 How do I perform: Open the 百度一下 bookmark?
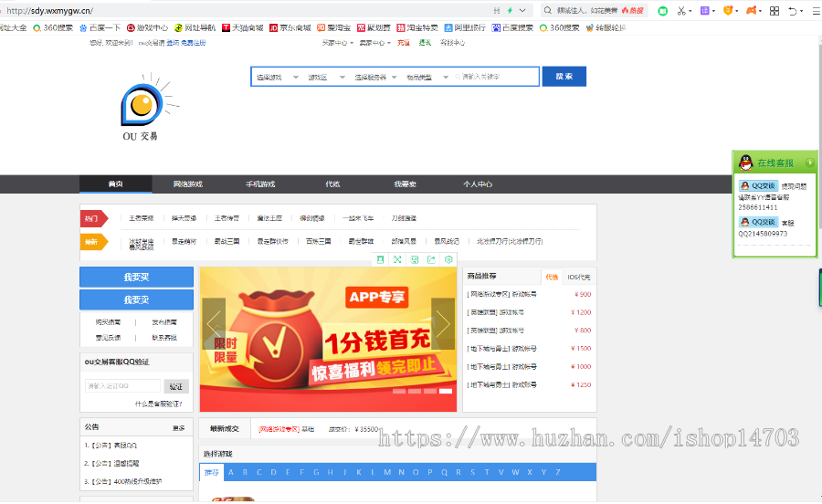click(x=100, y=27)
